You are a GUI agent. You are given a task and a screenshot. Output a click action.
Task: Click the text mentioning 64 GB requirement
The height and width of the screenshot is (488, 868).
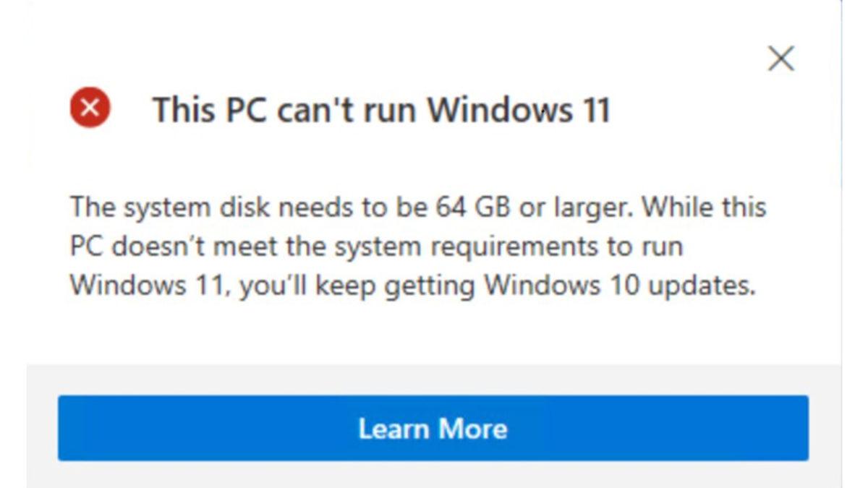point(416,207)
